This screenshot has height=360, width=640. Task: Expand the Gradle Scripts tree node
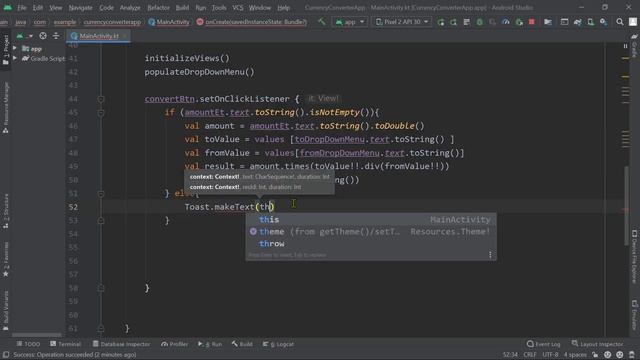(15, 58)
